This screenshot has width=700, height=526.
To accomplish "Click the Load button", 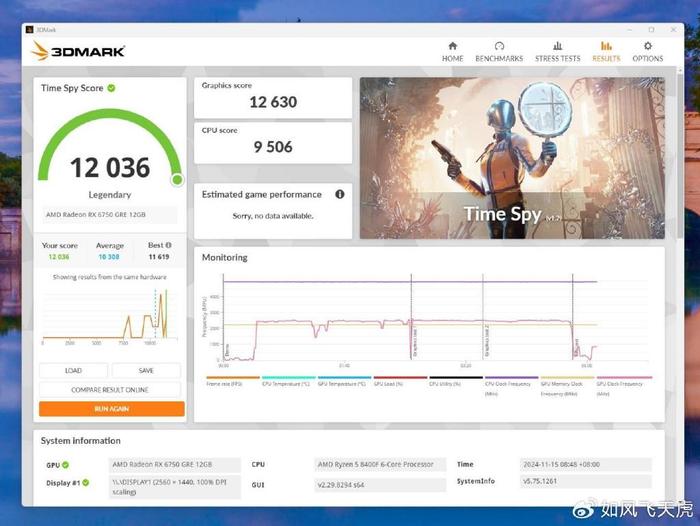I will pyautogui.click(x=73, y=371).
